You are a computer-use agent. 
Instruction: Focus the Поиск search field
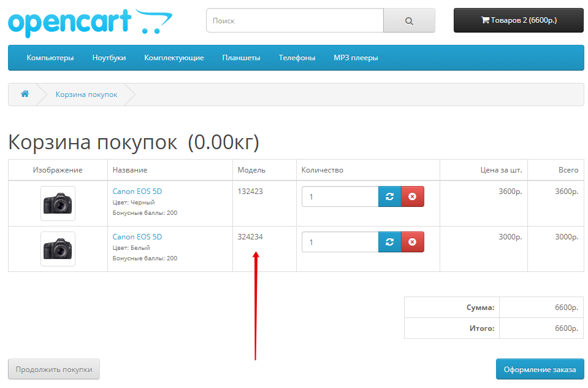pos(294,20)
